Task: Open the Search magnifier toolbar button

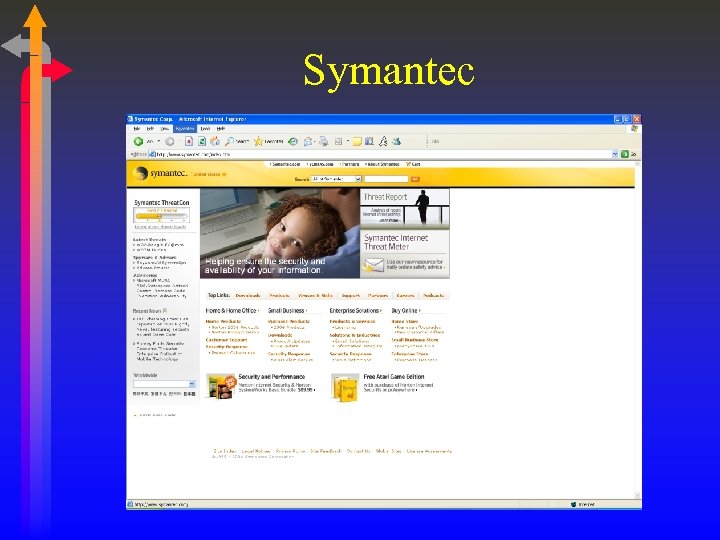Action: coord(236,141)
